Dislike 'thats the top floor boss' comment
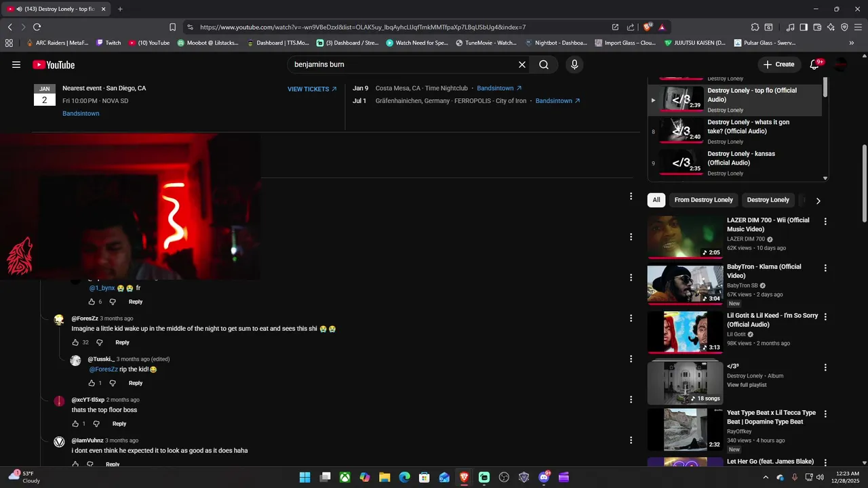Viewport: 868px width, 488px height. (96, 424)
